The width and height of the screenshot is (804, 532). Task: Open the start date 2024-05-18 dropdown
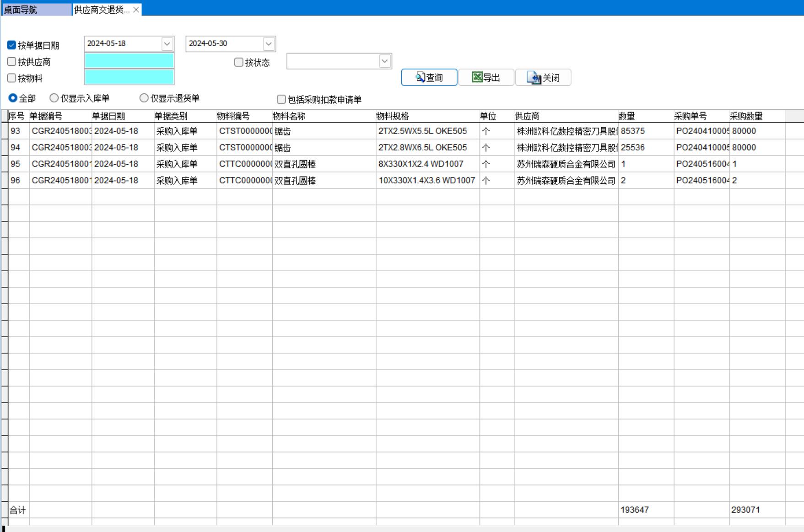point(167,44)
